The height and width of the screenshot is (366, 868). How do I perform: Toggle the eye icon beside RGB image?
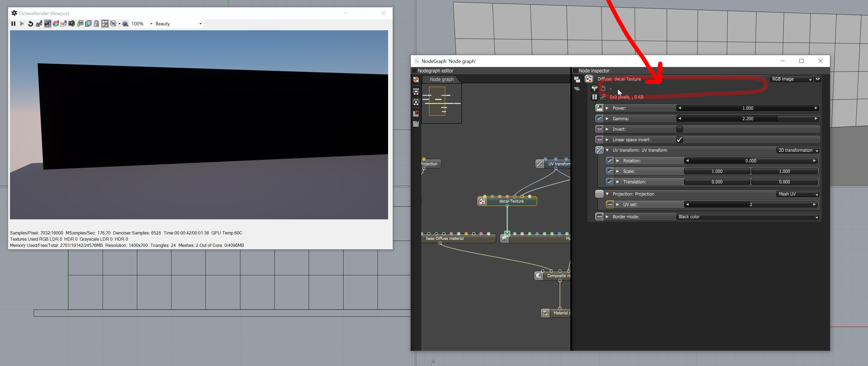click(x=817, y=79)
